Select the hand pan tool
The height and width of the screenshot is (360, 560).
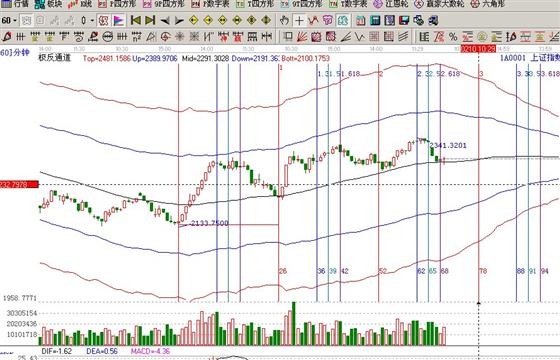click(284, 20)
